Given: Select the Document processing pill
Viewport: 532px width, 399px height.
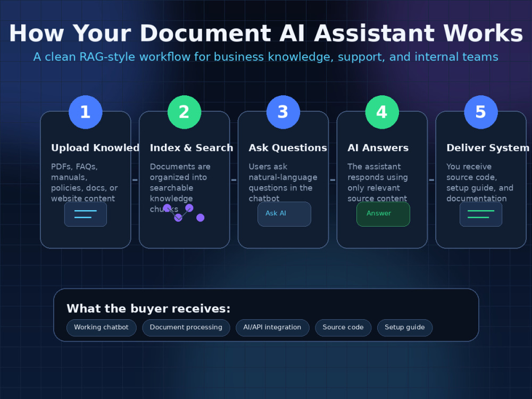Looking at the screenshot, I should [x=186, y=328].
